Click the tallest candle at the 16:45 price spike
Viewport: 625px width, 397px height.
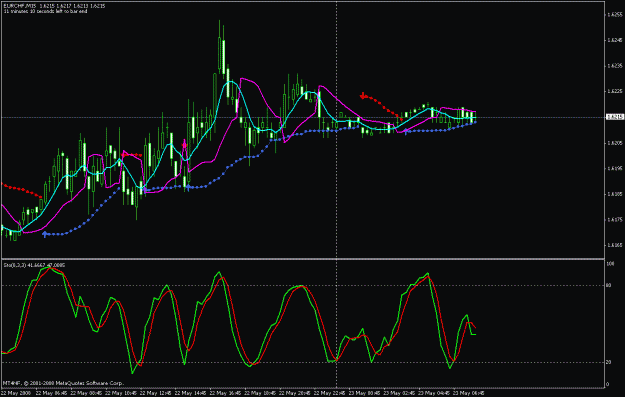[x=220, y=46]
